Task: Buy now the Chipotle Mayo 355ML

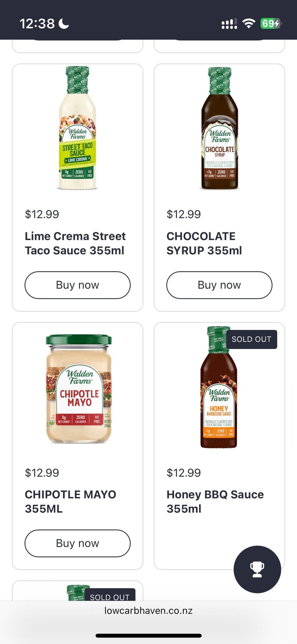Action: [78, 543]
